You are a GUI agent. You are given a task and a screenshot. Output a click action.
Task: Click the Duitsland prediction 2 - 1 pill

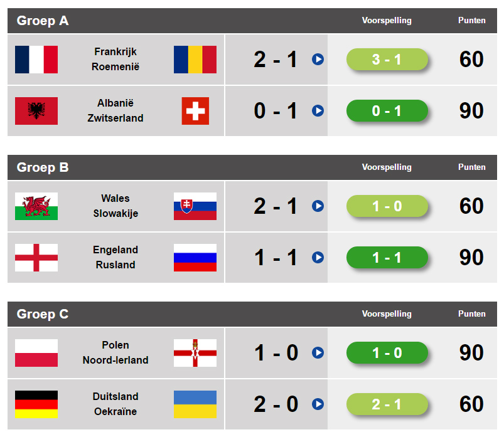(x=387, y=404)
